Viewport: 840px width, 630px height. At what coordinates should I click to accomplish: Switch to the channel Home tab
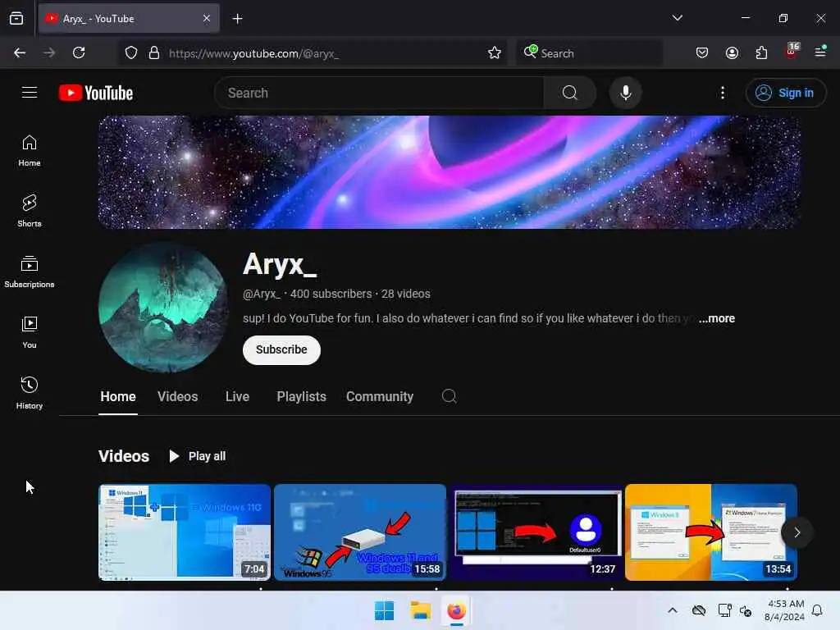(x=118, y=396)
